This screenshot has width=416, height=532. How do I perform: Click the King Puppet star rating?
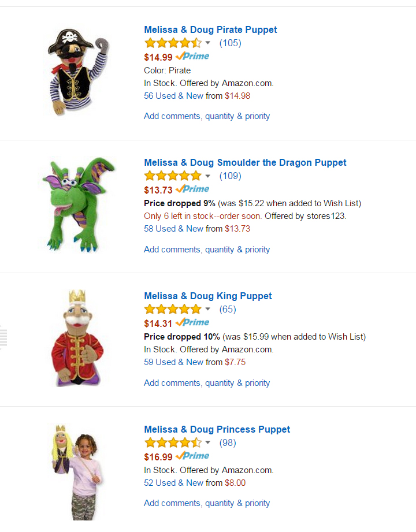(173, 309)
